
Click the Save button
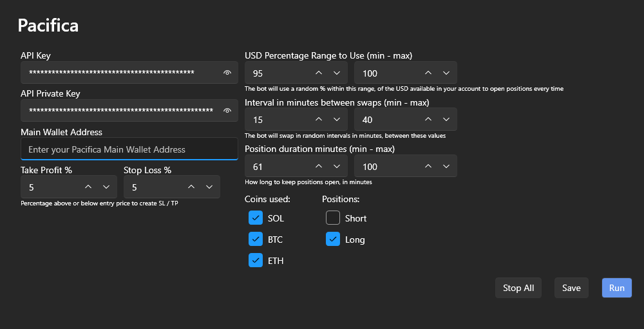point(571,288)
